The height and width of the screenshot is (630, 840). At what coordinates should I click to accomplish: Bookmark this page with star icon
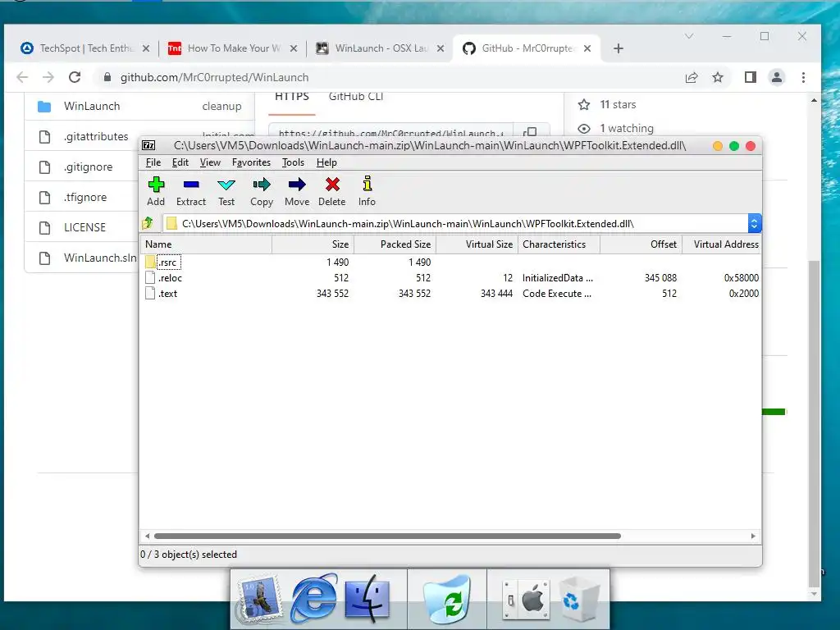pos(718,77)
